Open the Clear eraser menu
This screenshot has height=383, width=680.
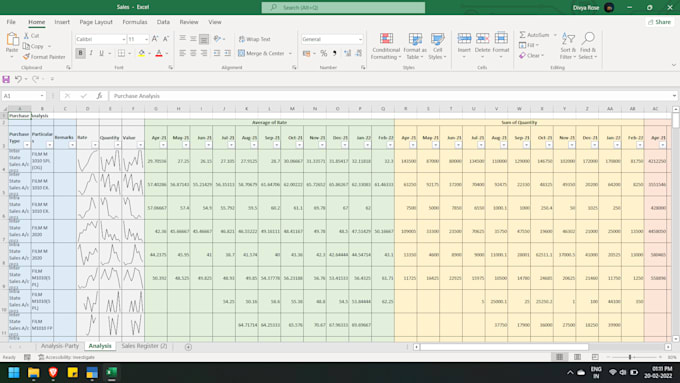[x=531, y=56]
